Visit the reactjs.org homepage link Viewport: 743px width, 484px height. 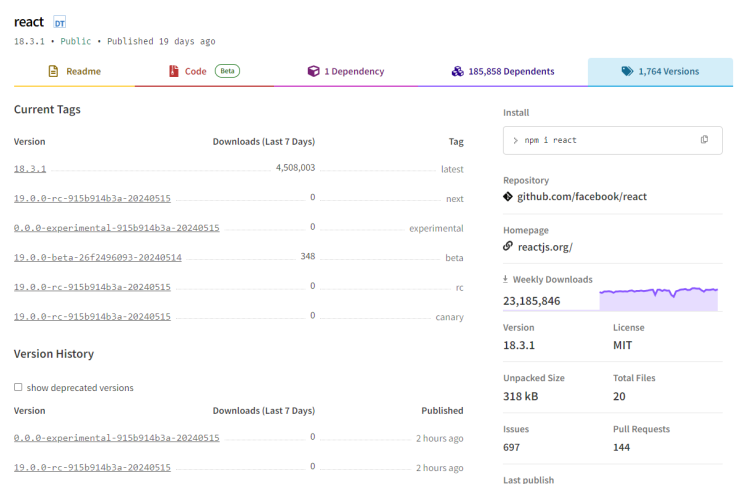point(544,246)
